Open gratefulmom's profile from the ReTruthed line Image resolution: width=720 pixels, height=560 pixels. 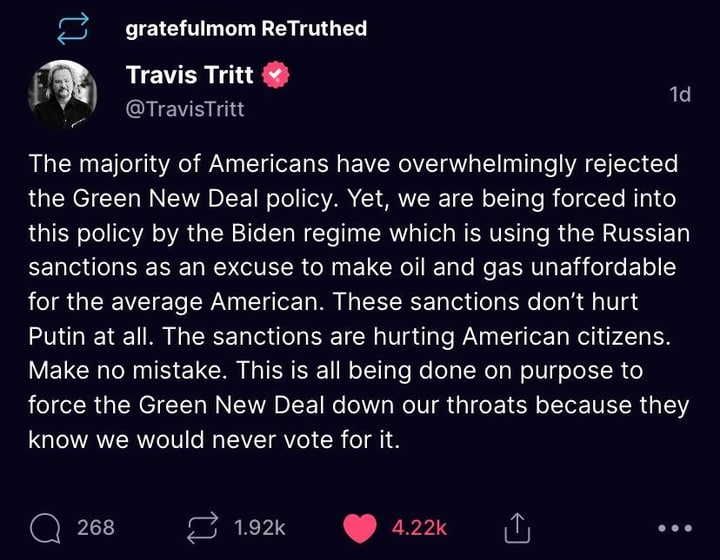tap(190, 29)
